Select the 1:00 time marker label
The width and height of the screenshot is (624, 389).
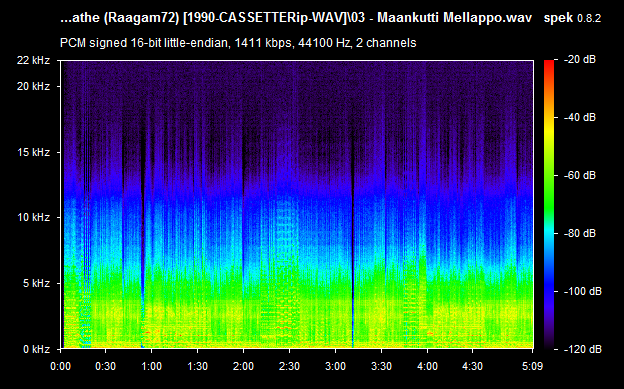pyautogui.click(x=152, y=366)
